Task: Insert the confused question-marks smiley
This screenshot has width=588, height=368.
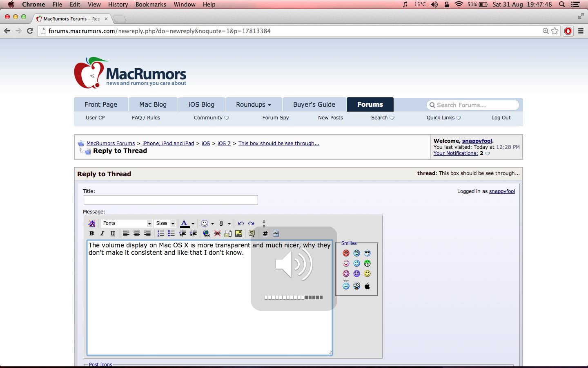Action: [x=346, y=285]
